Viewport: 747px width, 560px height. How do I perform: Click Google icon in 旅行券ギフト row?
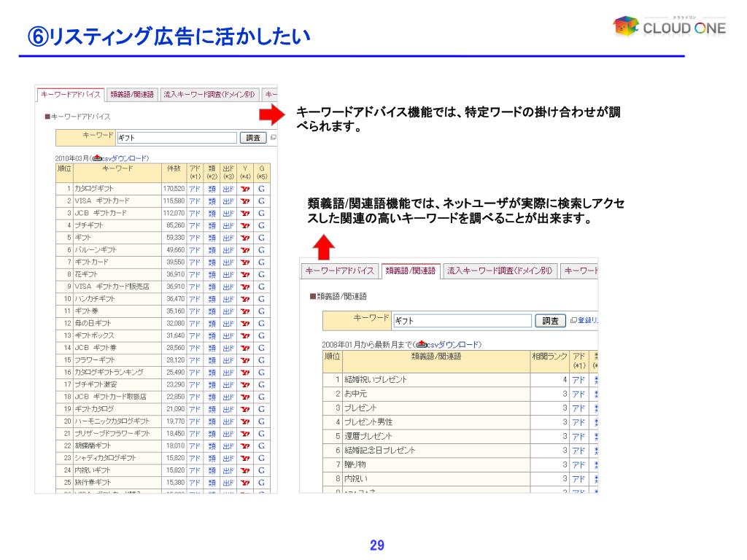tap(262, 483)
